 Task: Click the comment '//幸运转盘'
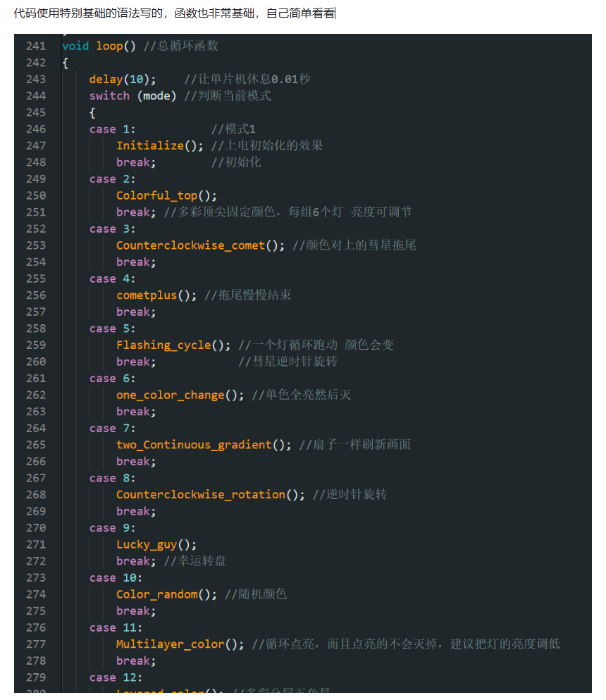click(195, 561)
